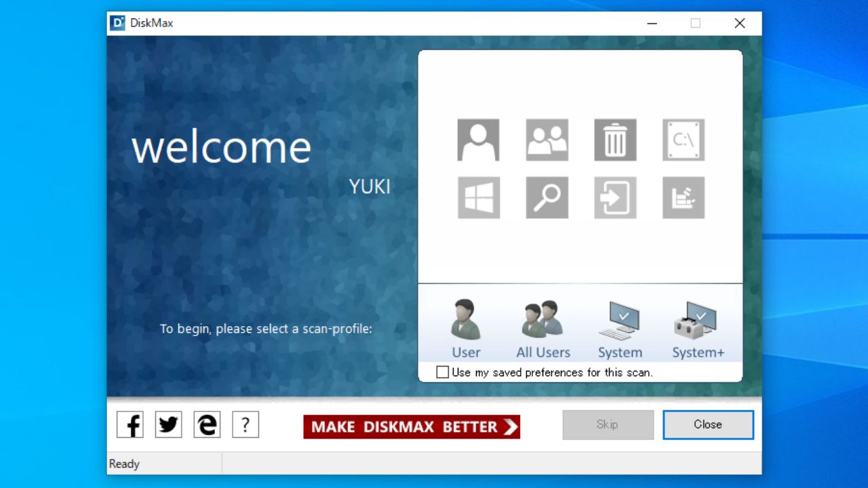Click the grey arrow-into-door icon
The image size is (868, 488).
point(615,198)
